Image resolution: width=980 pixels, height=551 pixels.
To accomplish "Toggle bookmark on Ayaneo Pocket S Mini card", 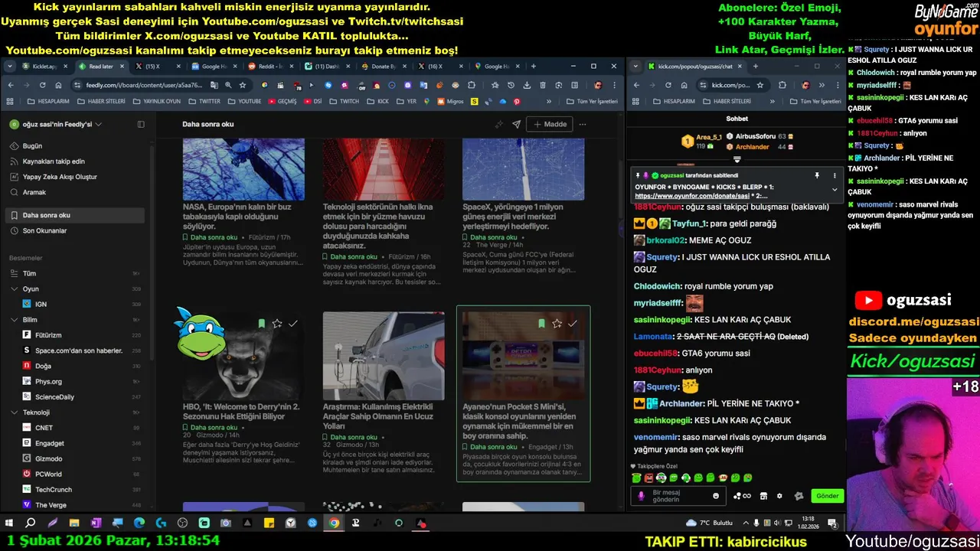I will coord(541,324).
